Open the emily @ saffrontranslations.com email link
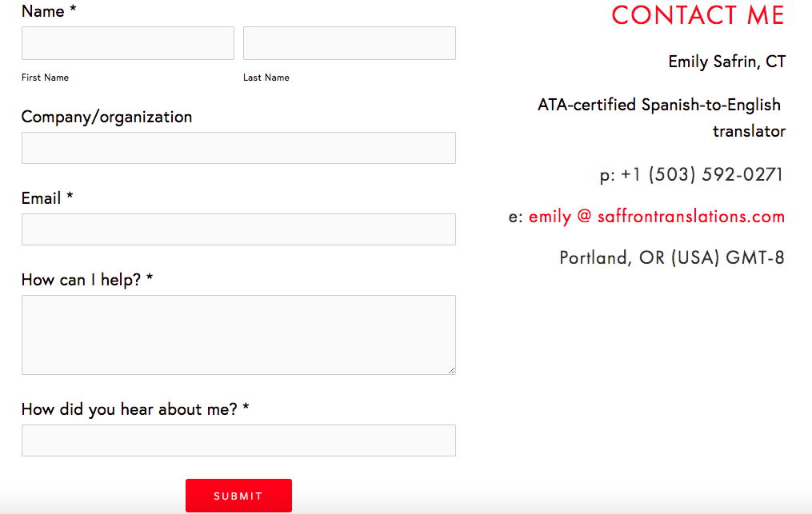 (657, 217)
